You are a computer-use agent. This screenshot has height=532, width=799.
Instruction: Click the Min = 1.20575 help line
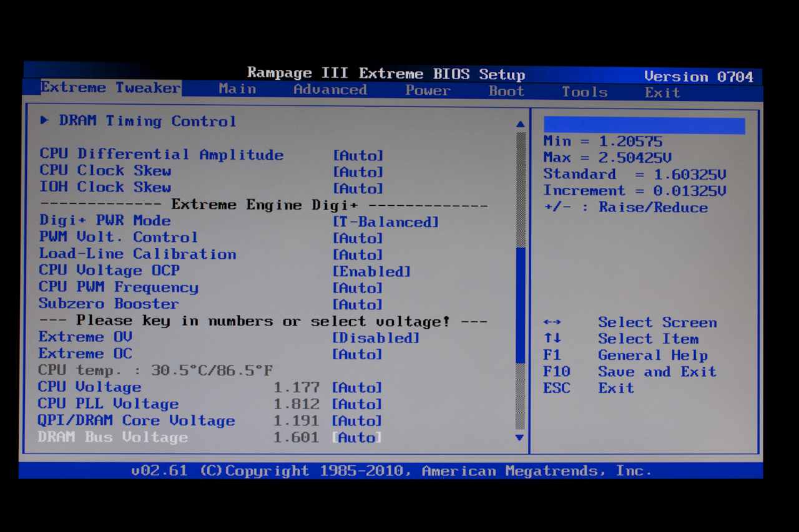pyautogui.click(x=603, y=142)
